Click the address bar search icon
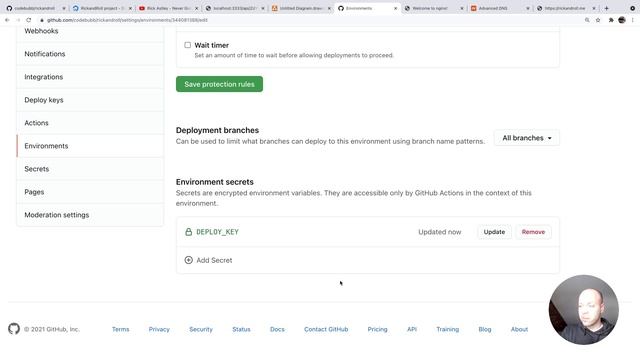Viewport: 640px width, 360px height. 587,20
